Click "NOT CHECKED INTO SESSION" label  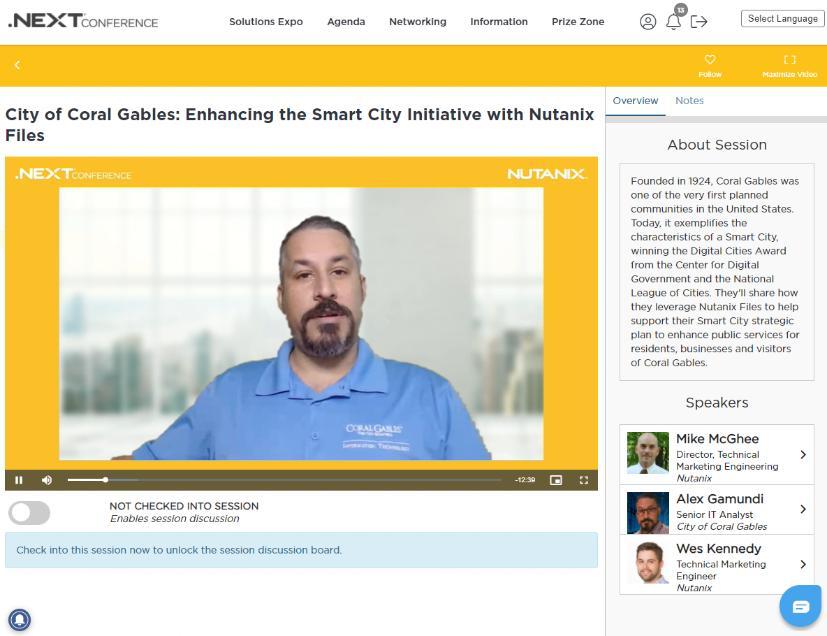(184, 506)
